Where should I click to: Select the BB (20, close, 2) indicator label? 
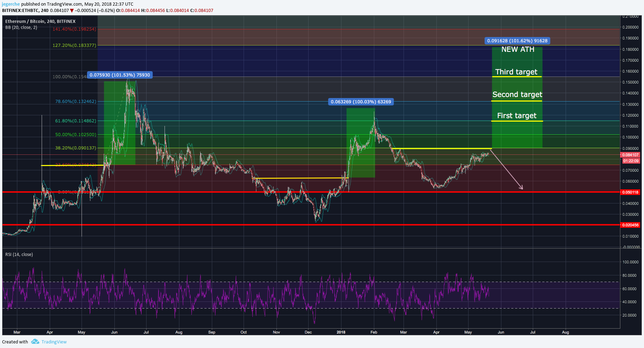(x=21, y=27)
